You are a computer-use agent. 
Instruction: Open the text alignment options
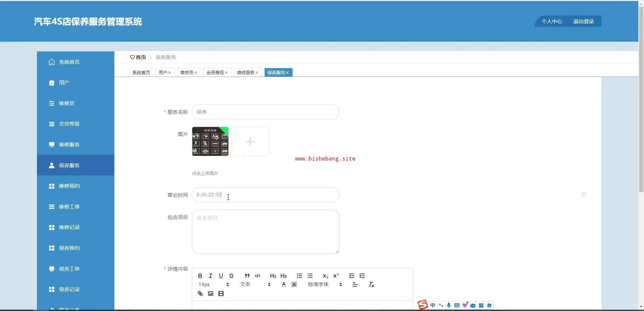tap(355, 284)
